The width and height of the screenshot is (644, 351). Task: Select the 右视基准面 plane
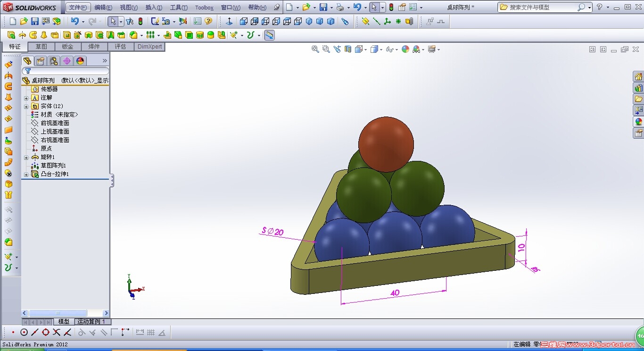click(x=55, y=140)
